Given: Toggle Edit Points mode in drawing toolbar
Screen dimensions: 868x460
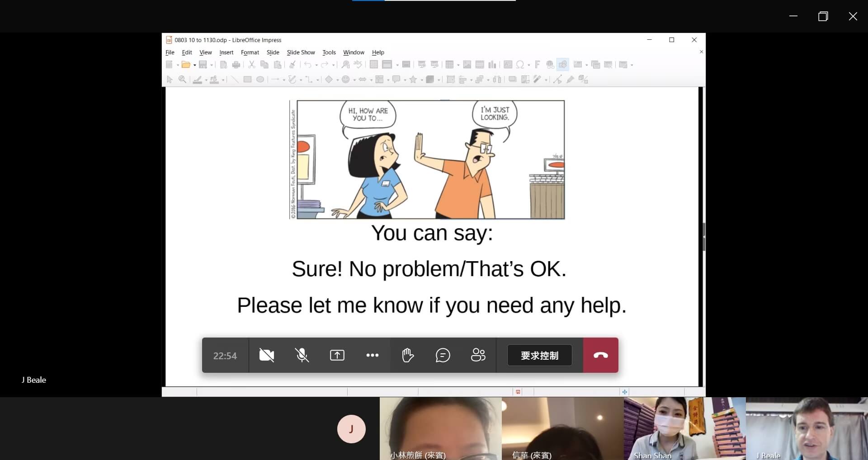Looking at the screenshot, I should click(558, 80).
